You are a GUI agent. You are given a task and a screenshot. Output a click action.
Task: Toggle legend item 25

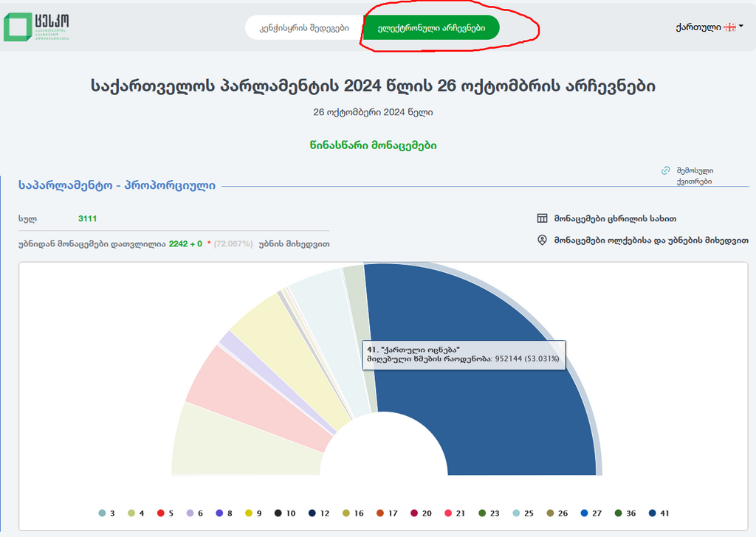click(x=523, y=513)
